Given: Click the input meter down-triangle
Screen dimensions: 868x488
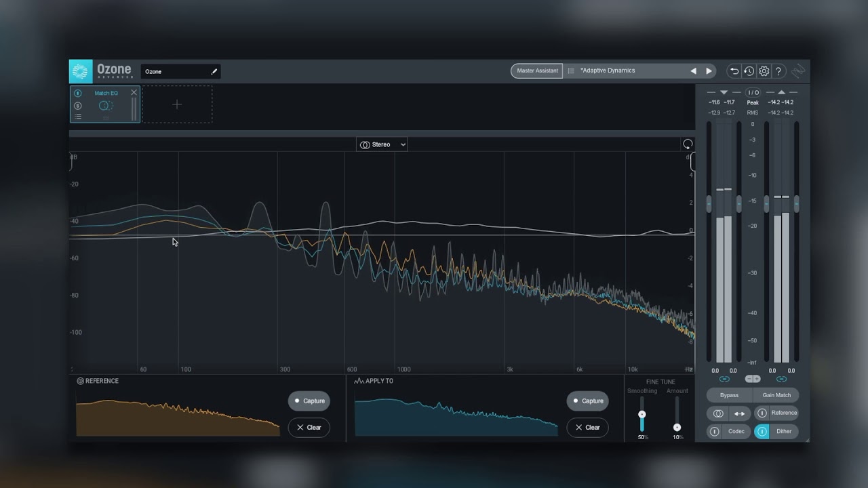Looking at the screenshot, I should point(724,92).
